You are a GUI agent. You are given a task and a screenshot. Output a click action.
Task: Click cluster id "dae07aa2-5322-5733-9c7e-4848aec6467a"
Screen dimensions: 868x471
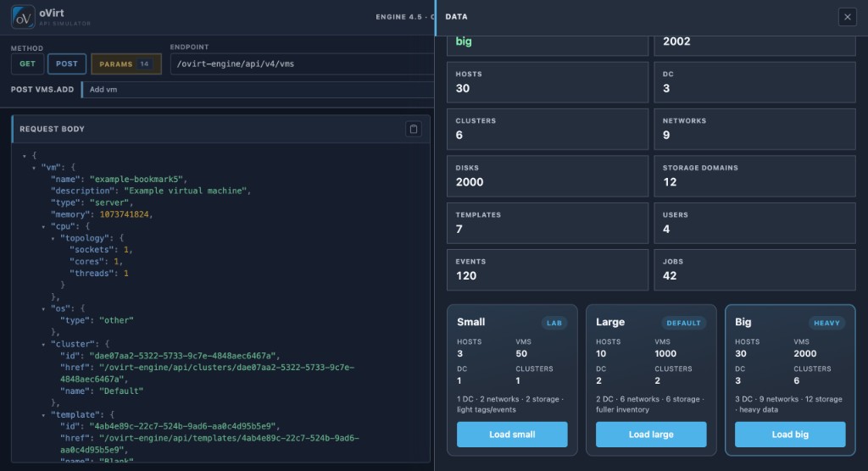tap(182, 356)
